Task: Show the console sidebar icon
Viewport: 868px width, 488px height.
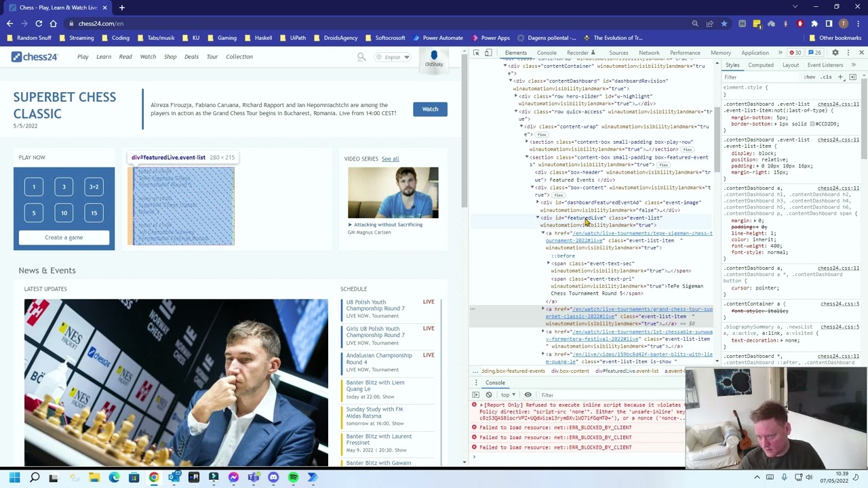Action: pyautogui.click(x=476, y=394)
